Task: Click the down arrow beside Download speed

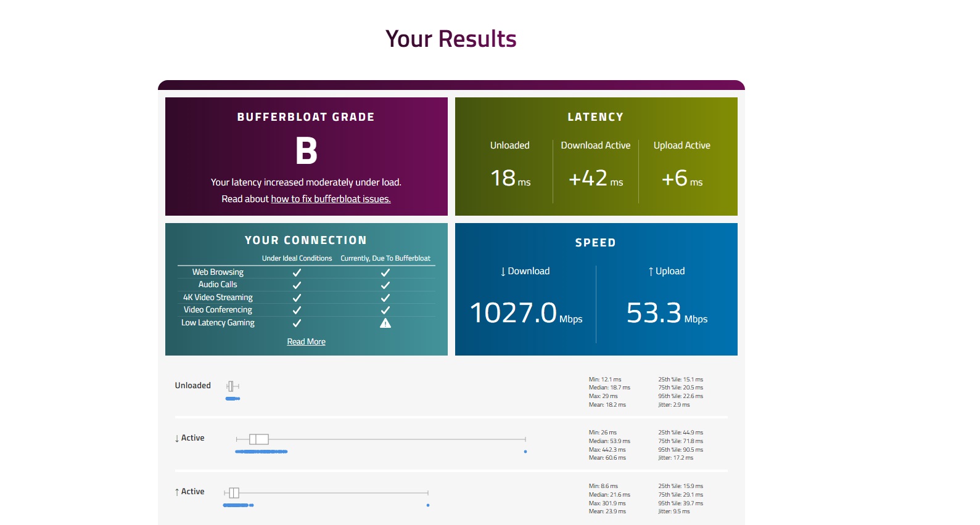Action: click(503, 272)
